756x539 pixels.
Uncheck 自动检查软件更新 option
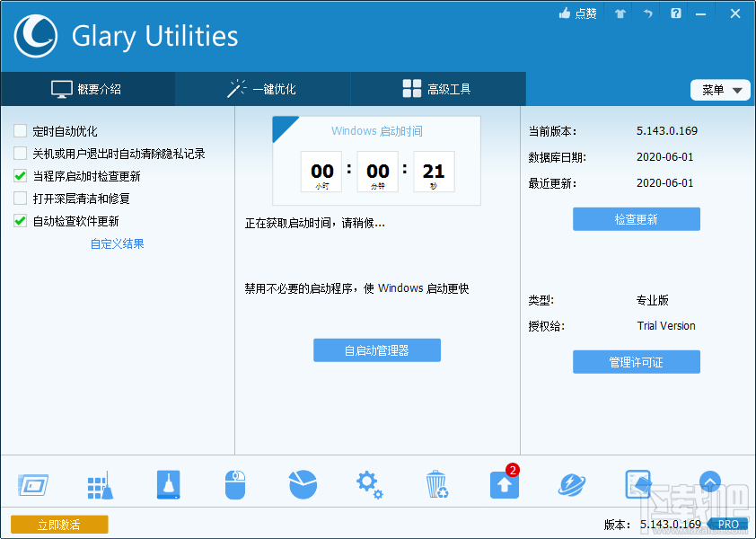(19, 221)
